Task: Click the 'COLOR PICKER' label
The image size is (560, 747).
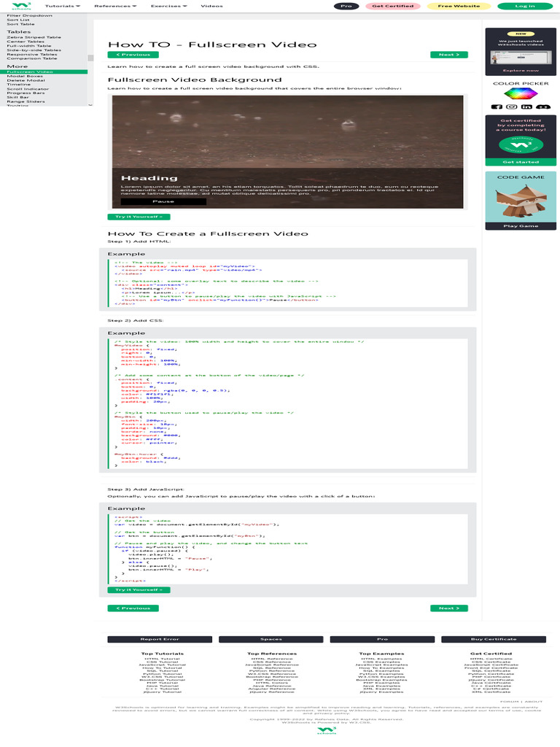Action: (x=521, y=83)
